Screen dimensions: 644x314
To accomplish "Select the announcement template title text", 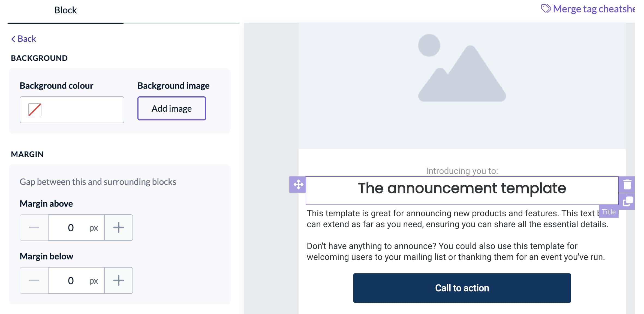I will 462,188.
